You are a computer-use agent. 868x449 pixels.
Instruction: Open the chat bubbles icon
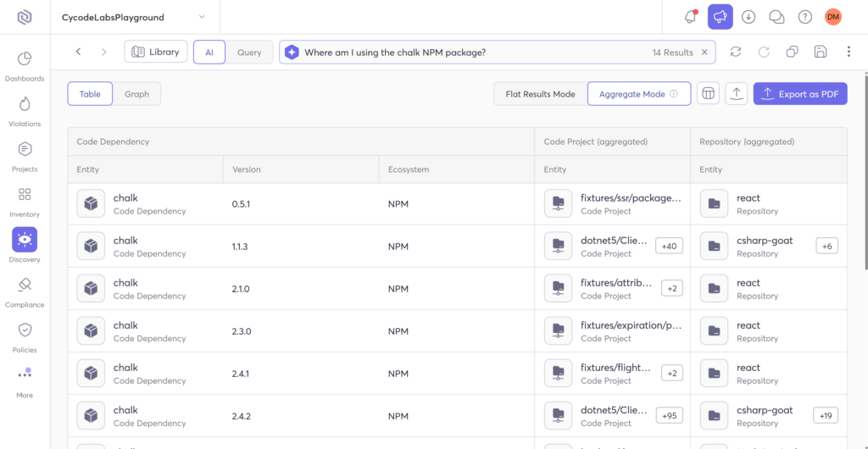(x=776, y=17)
